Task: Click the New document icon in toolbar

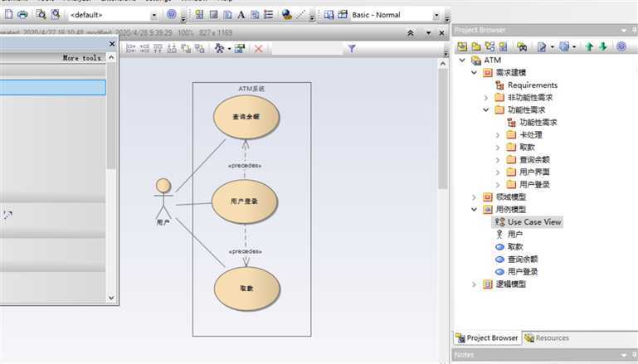Action: click(x=8, y=15)
